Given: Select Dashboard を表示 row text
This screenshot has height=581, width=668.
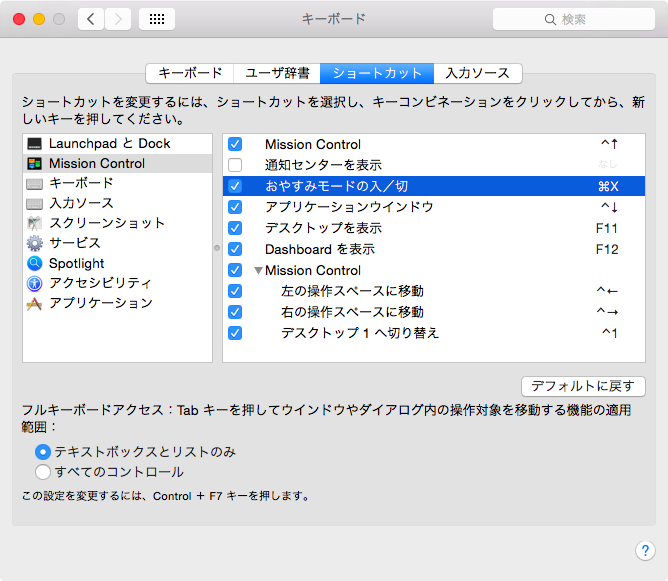Looking at the screenshot, I should pos(320,249).
